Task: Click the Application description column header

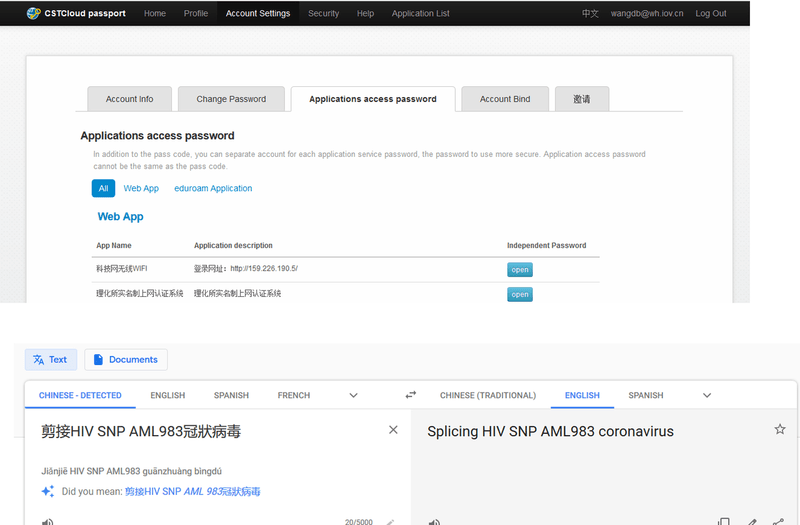Action: (x=233, y=245)
